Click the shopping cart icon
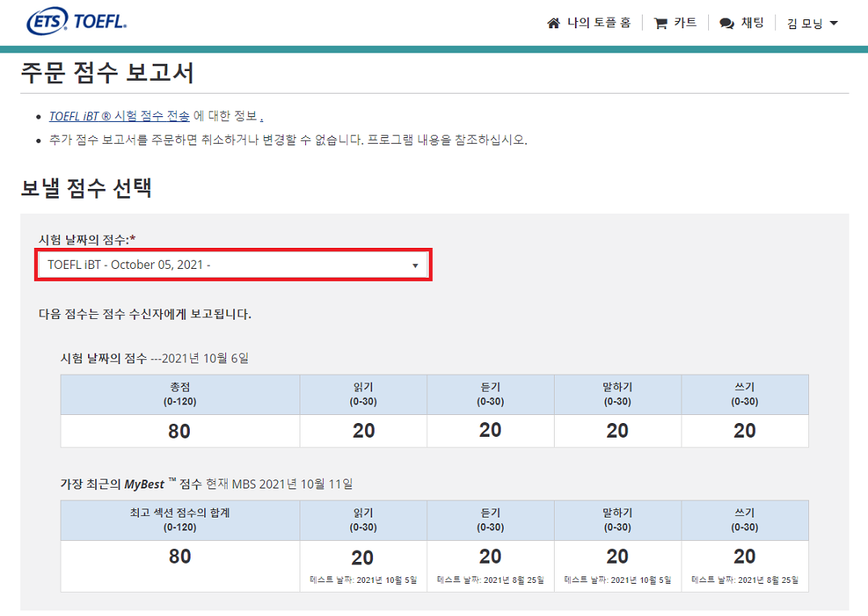Screen dimensions: 868x616 [x=660, y=23]
